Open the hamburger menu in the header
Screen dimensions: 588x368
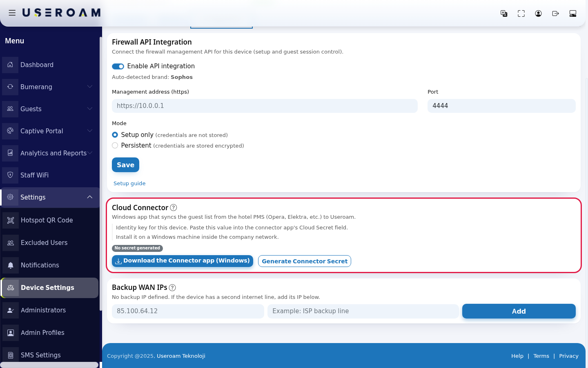[12, 13]
